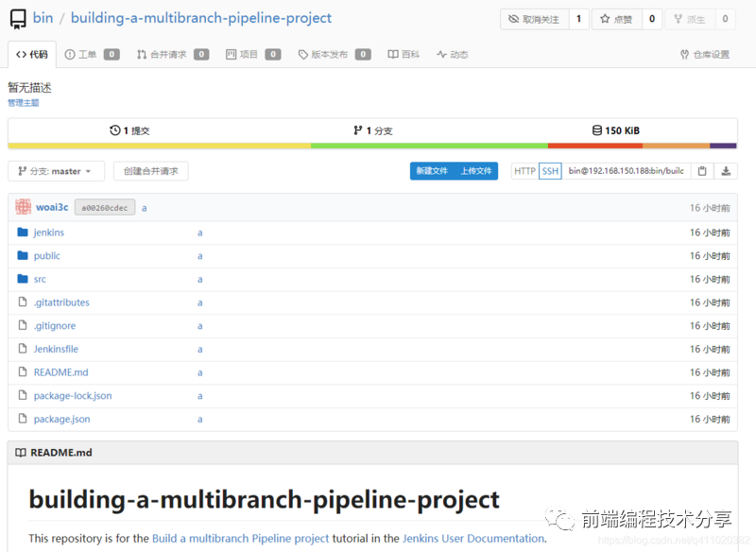Open the .gitattributes file
Viewport: 756px width, 552px height.
coord(61,302)
